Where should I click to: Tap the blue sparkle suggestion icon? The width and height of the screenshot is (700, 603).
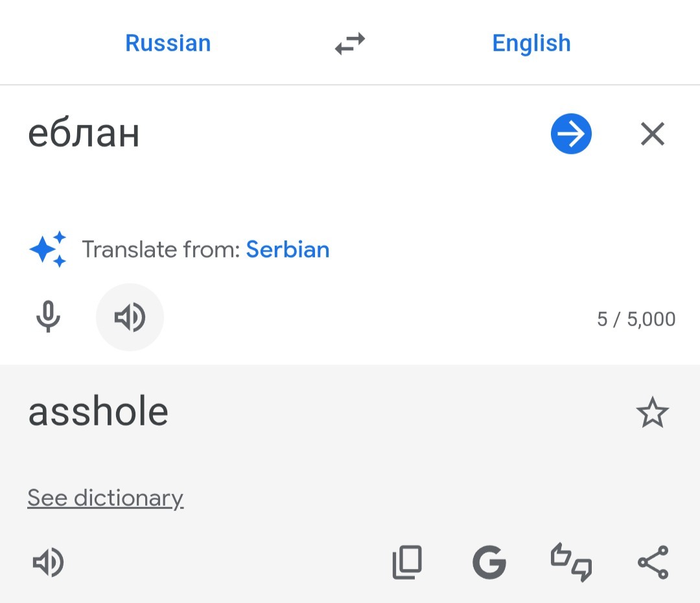48,249
